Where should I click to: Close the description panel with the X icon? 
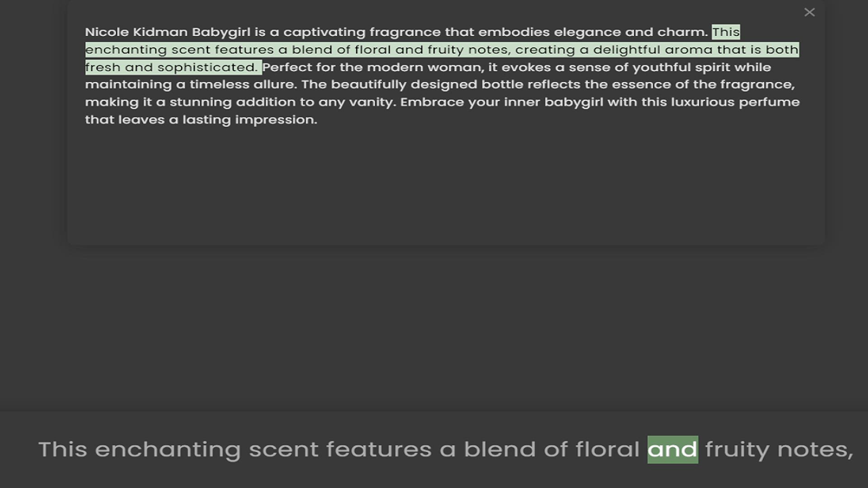coord(809,12)
